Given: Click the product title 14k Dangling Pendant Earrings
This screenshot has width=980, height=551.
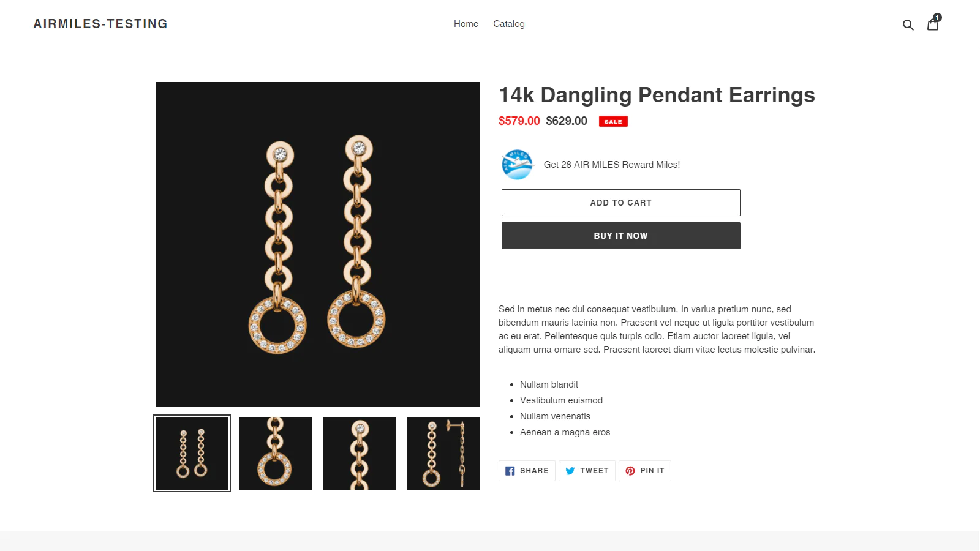Looking at the screenshot, I should pos(657,95).
